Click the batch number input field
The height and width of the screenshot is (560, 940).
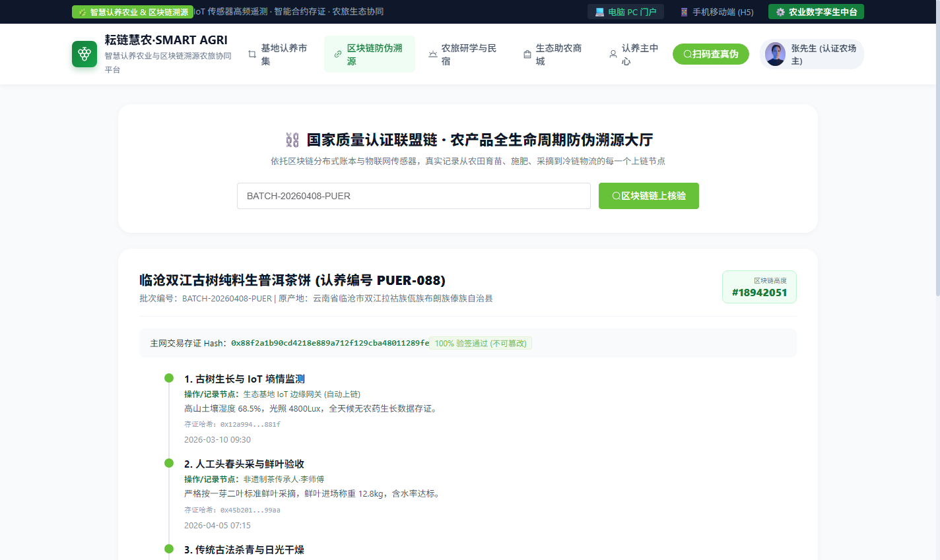click(x=414, y=196)
